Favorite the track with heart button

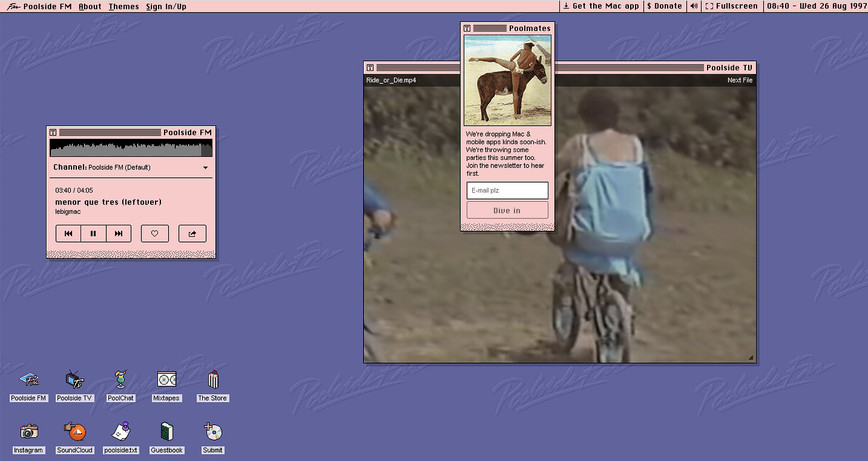tap(155, 234)
